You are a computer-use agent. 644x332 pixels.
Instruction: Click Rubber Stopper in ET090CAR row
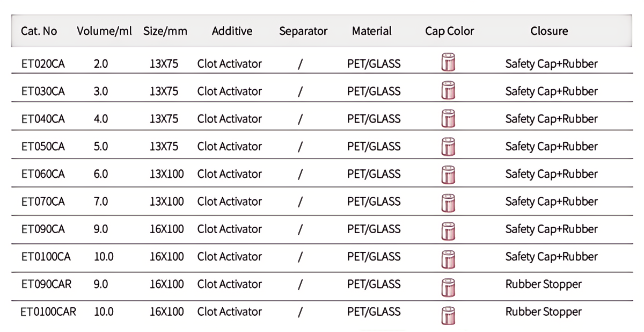543,284
